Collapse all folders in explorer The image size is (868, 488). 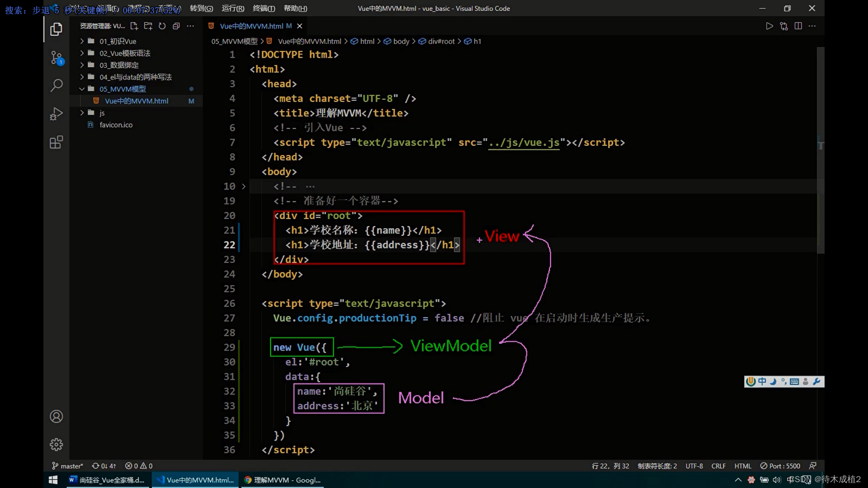coord(176,26)
